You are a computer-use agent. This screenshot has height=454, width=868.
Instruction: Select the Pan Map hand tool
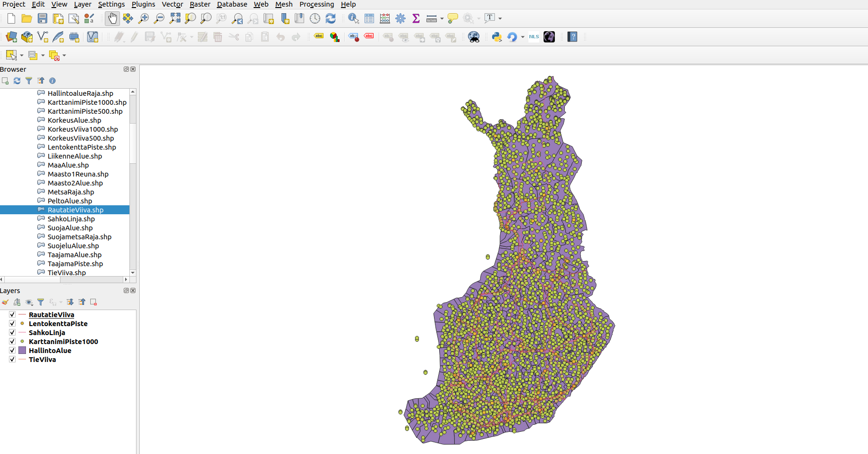coord(112,18)
